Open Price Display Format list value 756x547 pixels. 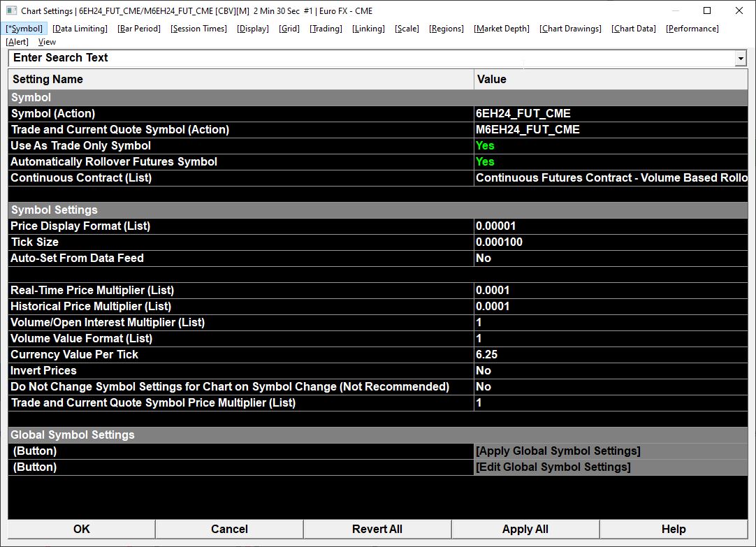496,226
